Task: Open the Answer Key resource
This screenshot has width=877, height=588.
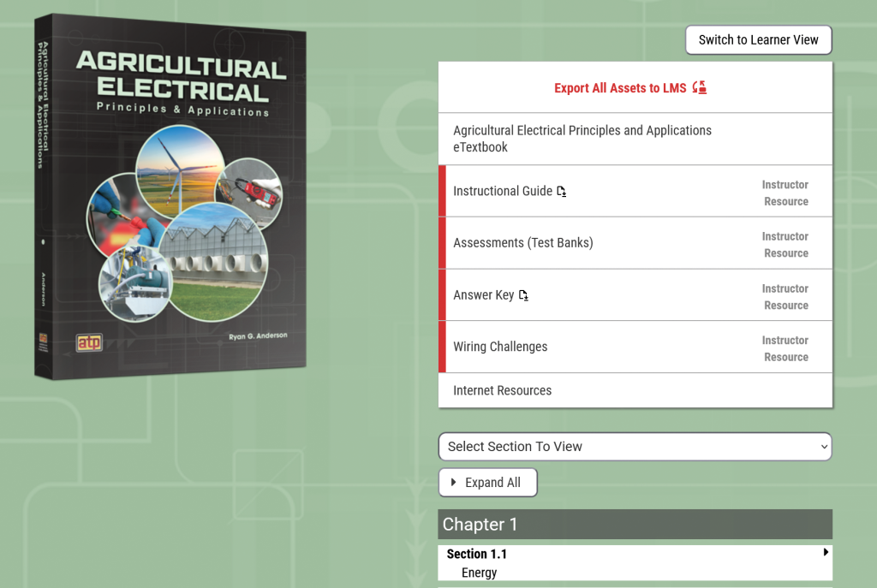Action: [483, 294]
